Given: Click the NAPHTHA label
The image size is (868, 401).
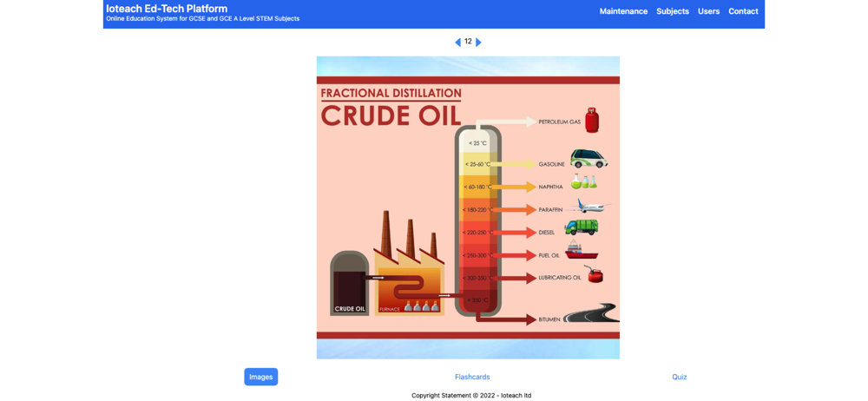Looking at the screenshot, I should click(x=551, y=187).
